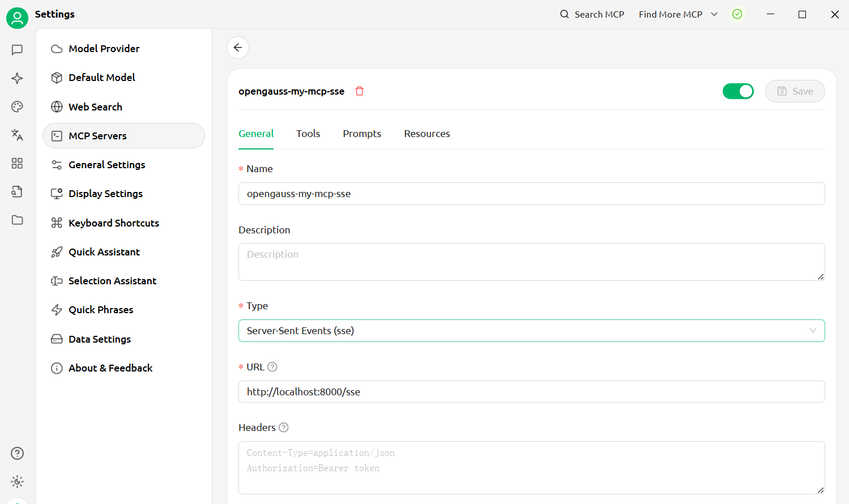This screenshot has width=849, height=504.
Task: Open the chat assistant sidebar icon
Action: tap(17, 50)
